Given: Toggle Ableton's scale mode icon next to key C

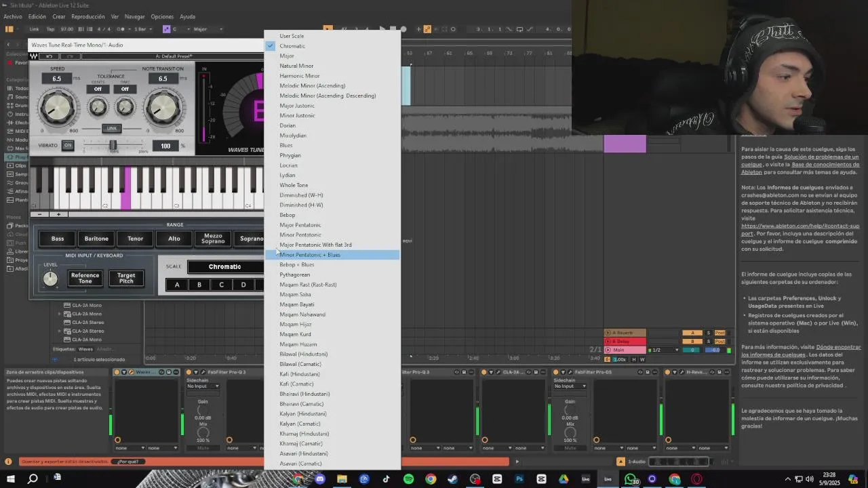Looking at the screenshot, I should 166,29.
